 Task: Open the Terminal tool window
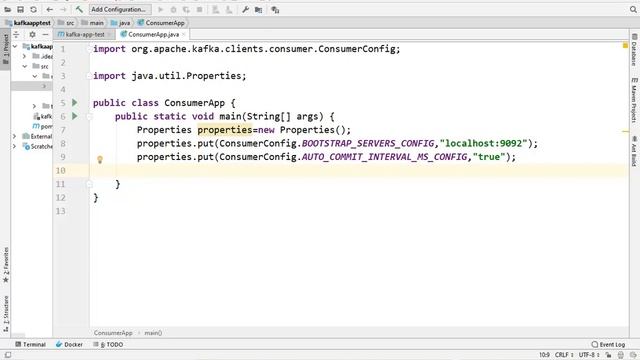30,344
